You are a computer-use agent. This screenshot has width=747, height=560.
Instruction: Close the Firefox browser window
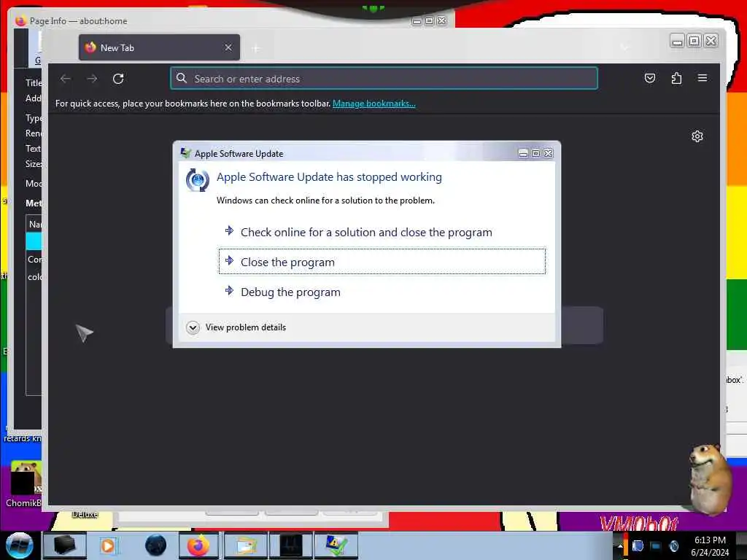coord(711,41)
